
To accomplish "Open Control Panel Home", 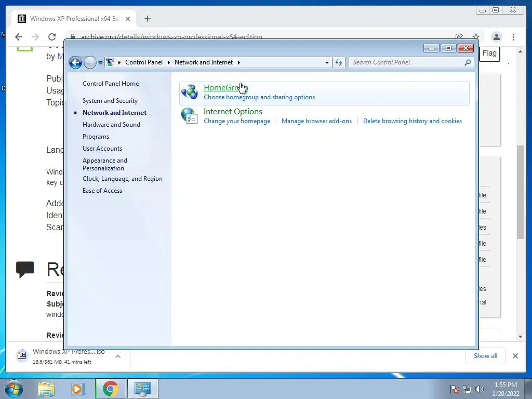I will pyautogui.click(x=111, y=84).
